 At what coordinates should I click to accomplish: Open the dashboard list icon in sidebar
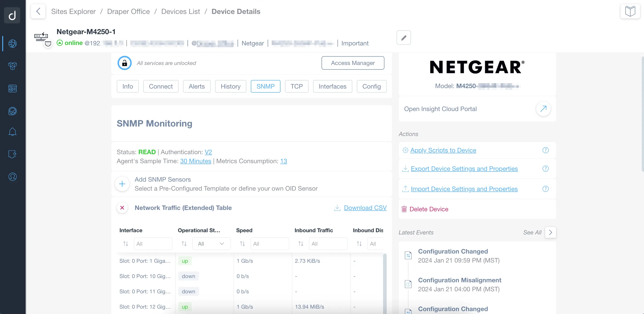[x=13, y=88]
